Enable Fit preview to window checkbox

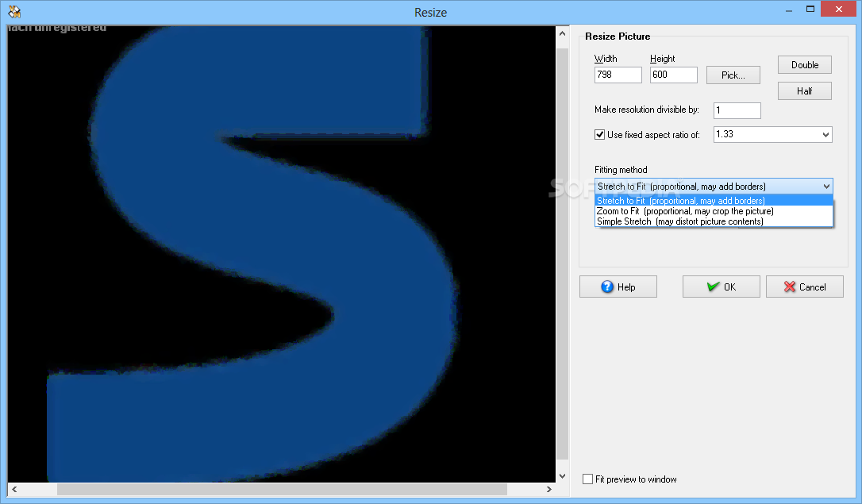coord(587,479)
